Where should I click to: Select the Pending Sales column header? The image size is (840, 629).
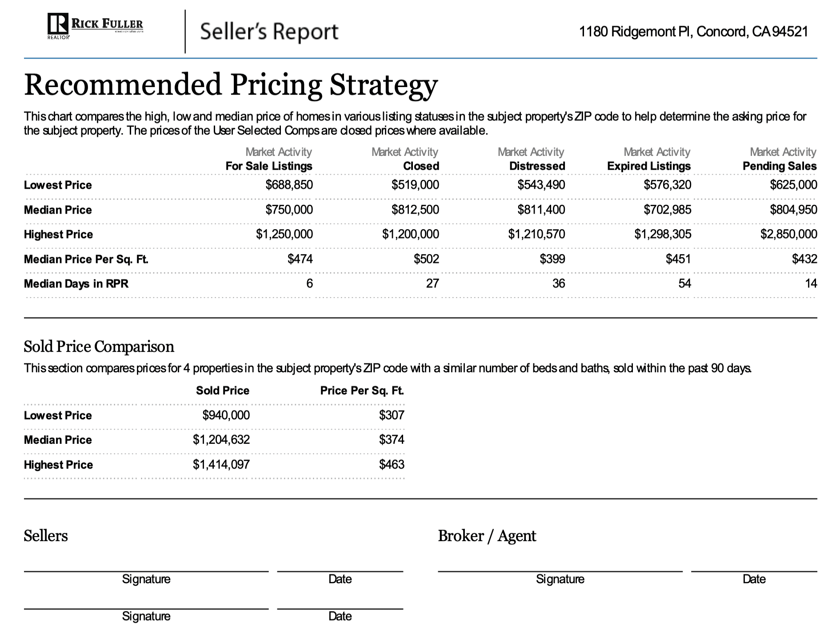tap(780, 166)
